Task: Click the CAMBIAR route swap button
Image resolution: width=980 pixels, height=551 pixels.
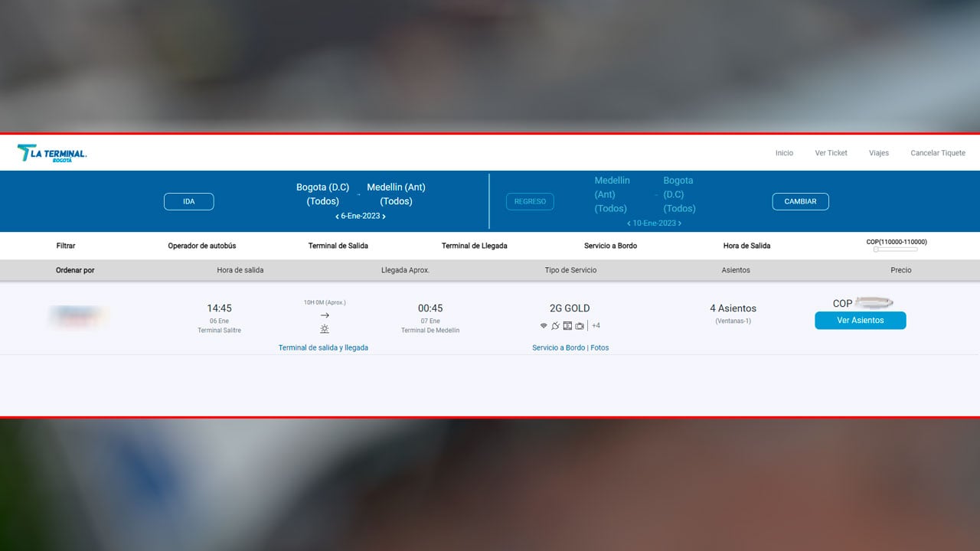Action: click(800, 201)
